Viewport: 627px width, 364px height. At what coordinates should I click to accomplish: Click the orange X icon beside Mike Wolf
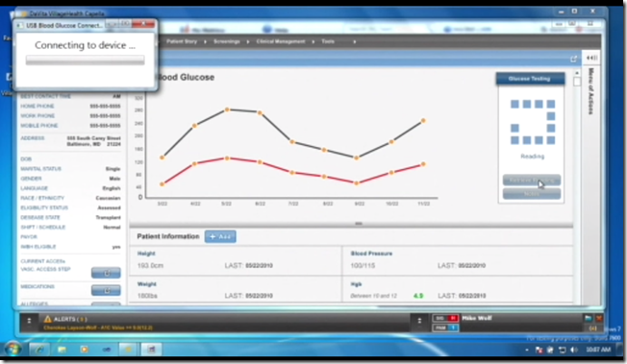point(599,318)
